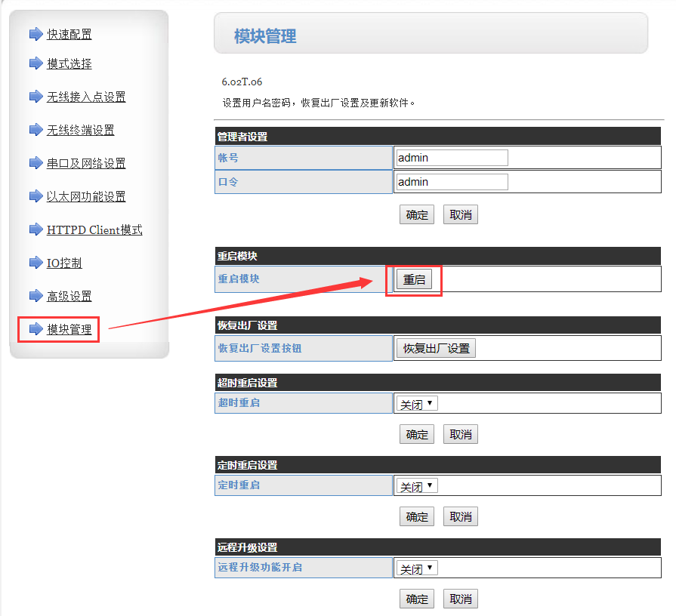The width and height of the screenshot is (676, 616).
Task: Confirm 远程升级设置 with 确定 button
Action: tap(417, 599)
